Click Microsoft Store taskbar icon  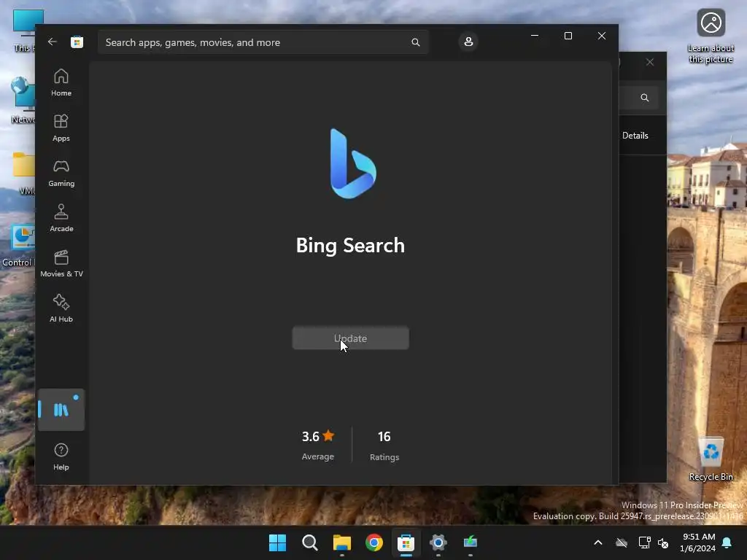coord(406,542)
